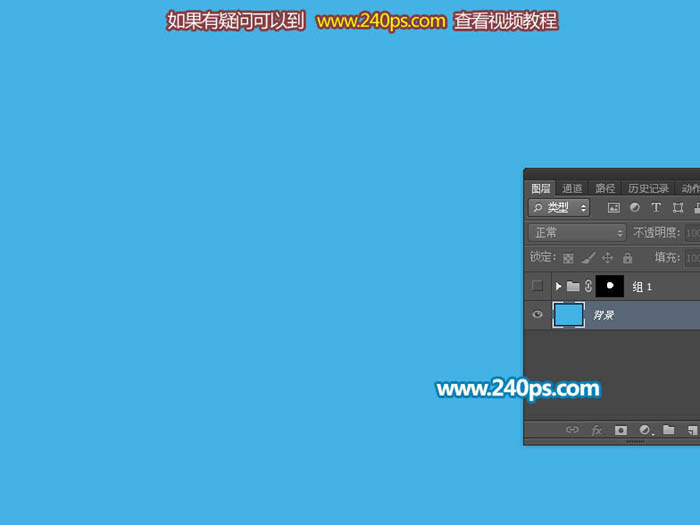Screen dimensions: 700x525
Task: Toggle lock image pixels brush icon
Action: 588,258
